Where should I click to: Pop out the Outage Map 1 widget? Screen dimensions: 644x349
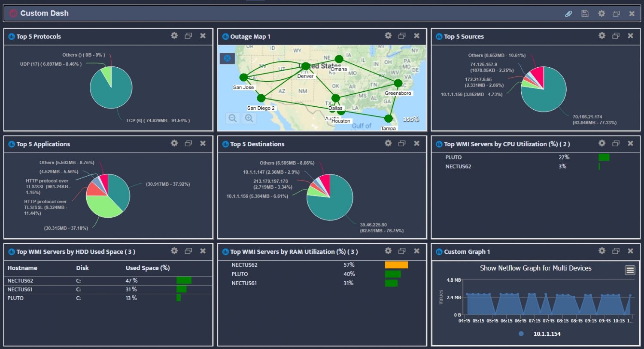coord(402,36)
